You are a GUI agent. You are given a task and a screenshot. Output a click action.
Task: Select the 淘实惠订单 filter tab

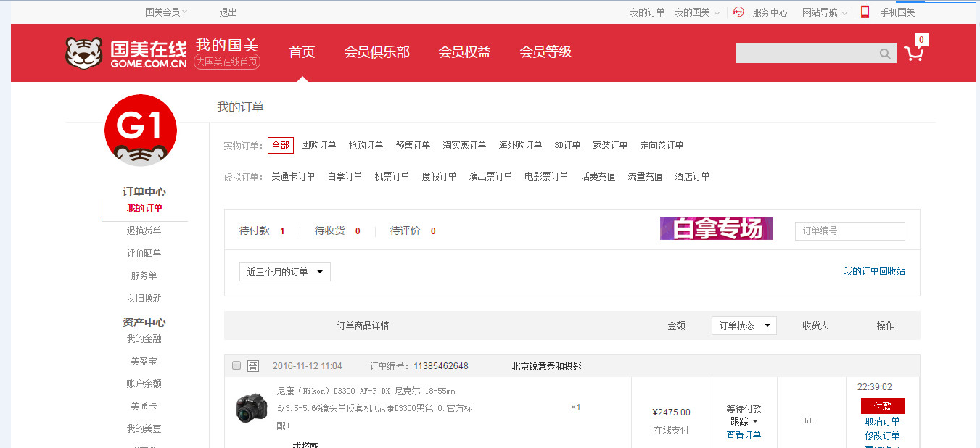[465, 145]
